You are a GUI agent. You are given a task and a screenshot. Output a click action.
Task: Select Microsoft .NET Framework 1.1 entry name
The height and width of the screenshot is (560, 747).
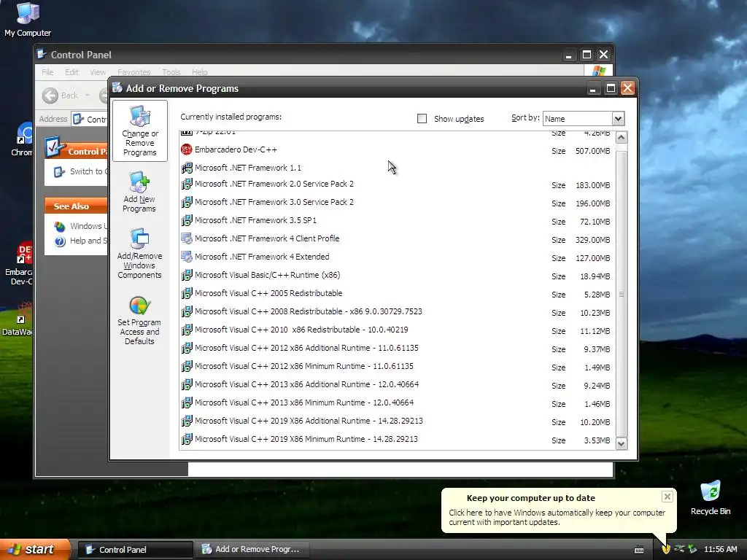[248, 168]
